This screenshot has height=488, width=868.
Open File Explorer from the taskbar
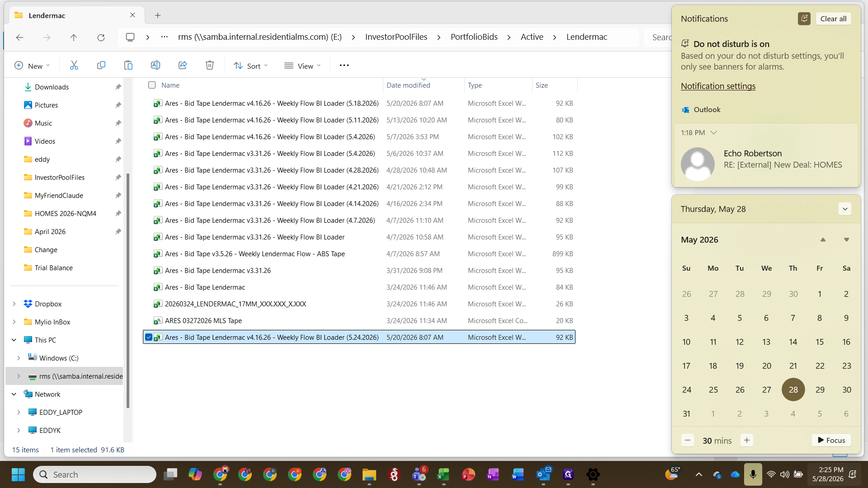click(x=369, y=474)
